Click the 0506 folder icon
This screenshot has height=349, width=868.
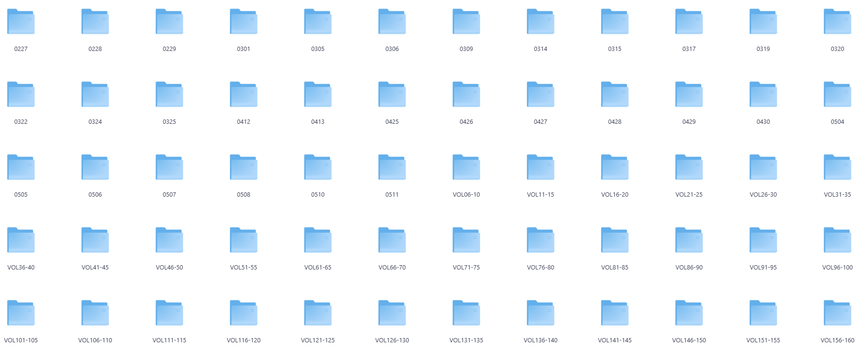click(x=95, y=167)
